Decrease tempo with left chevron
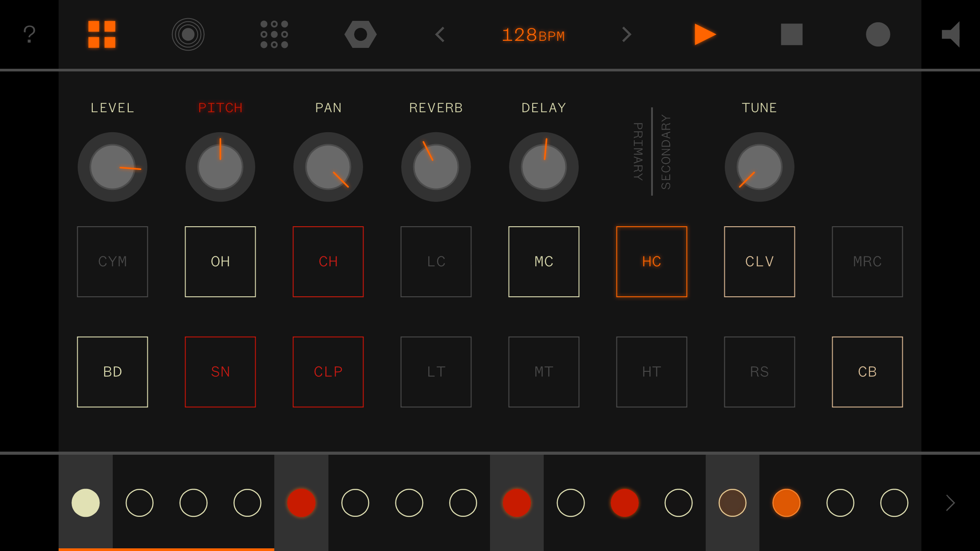 pyautogui.click(x=440, y=34)
